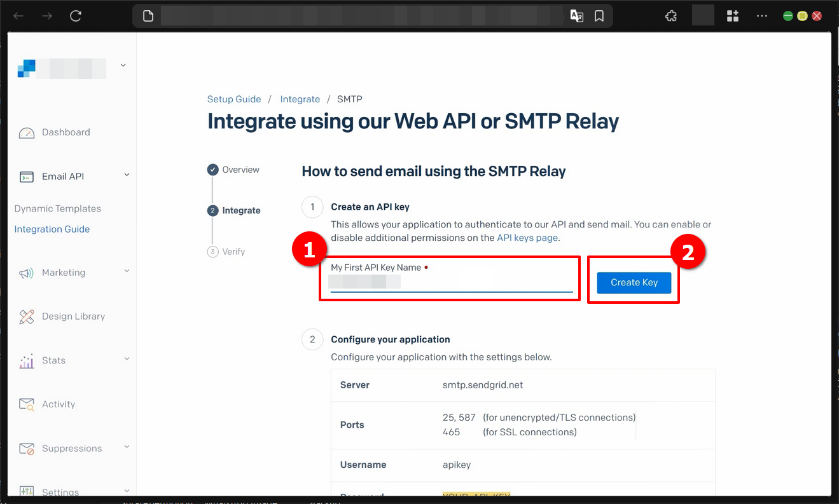
Task: Open the Stats section icon
Action: coord(27,360)
